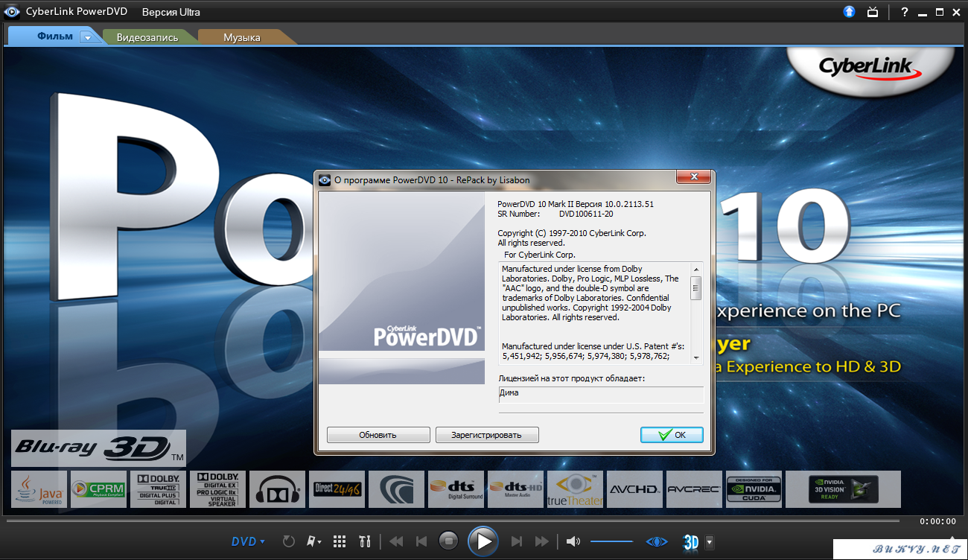The height and width of the screenshot is (560, 968).
Task: Click the blue volume slider
Action: coord(611,541)
